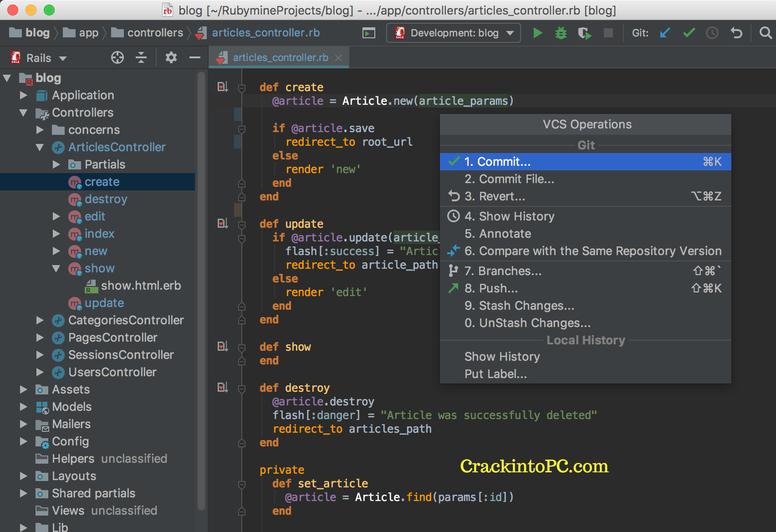Run with coverage shield icon

tap(584, 33)
